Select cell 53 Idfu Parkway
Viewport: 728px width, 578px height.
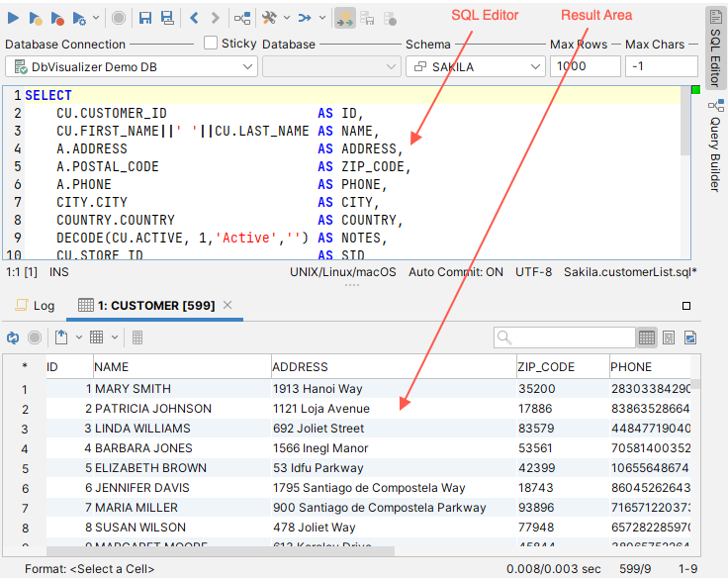(x=394, y=468)
